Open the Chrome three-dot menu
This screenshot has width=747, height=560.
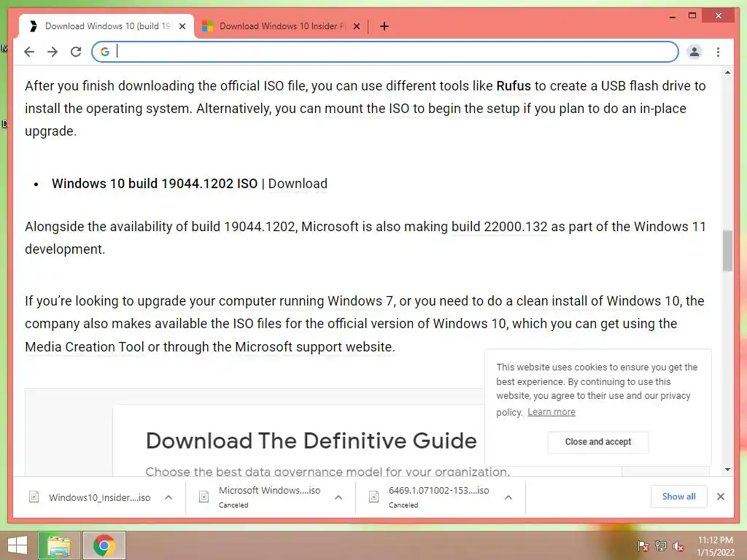click(718, 52)
